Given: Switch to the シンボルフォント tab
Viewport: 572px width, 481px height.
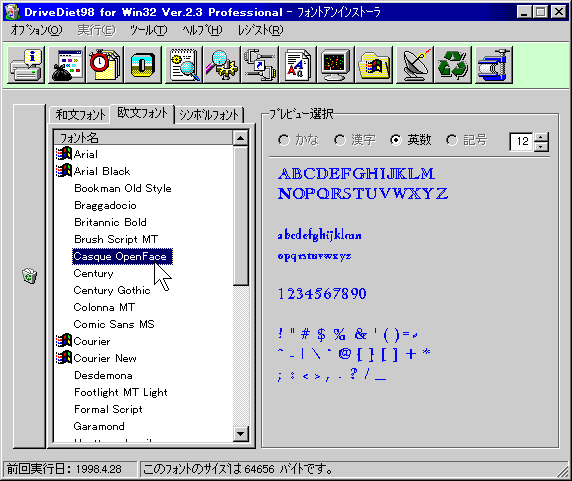Looking at the screenshot, I should pos(209,115).
